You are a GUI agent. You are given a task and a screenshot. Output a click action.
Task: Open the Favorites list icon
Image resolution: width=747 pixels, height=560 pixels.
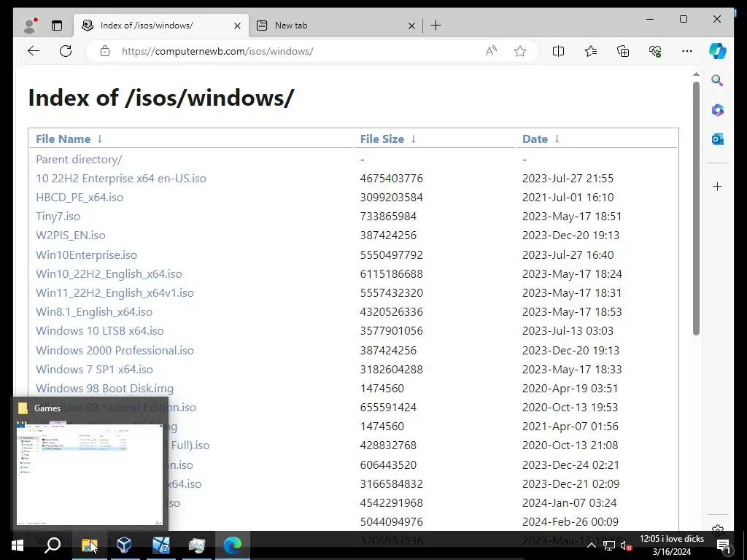(591, 51)
